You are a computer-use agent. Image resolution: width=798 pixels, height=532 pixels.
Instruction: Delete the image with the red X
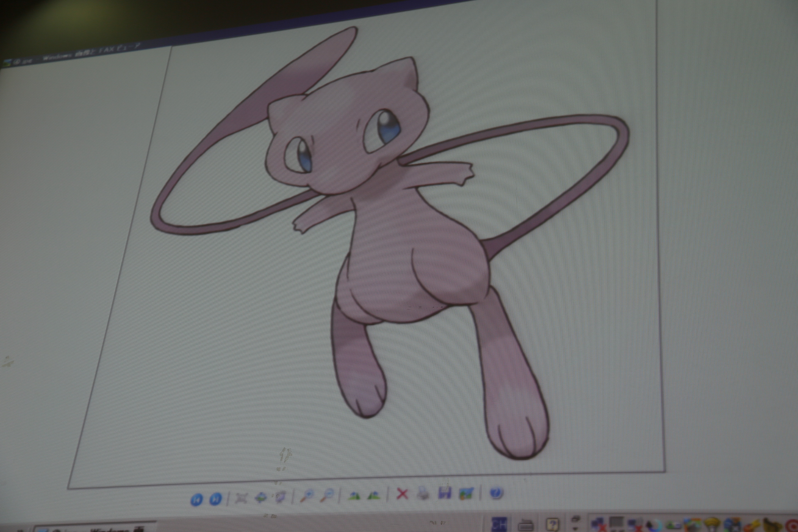coord(402,494)
